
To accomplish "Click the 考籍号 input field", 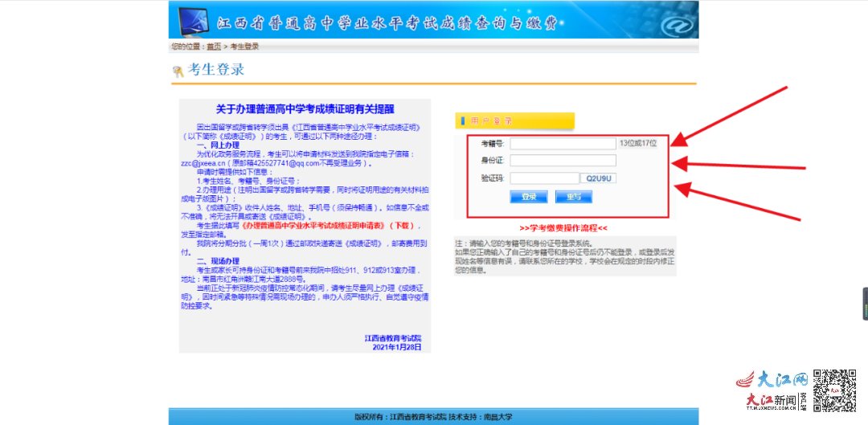I will click(x=562, y=143).
